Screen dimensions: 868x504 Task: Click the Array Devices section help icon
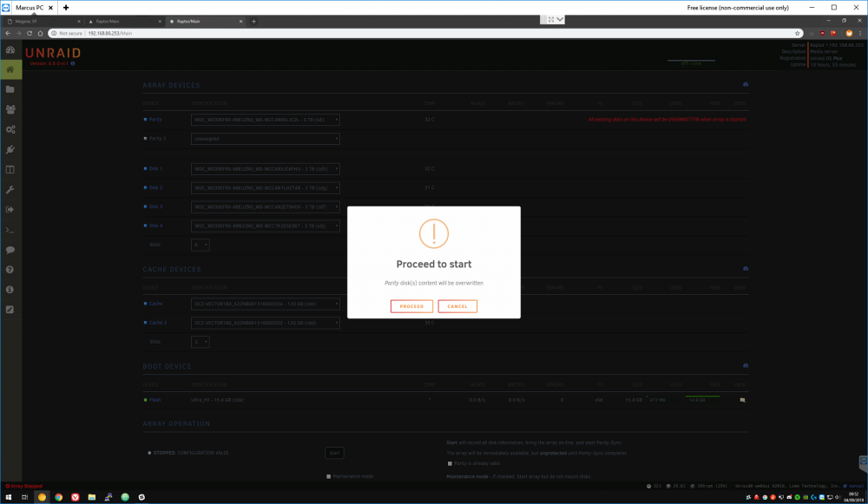746,85
